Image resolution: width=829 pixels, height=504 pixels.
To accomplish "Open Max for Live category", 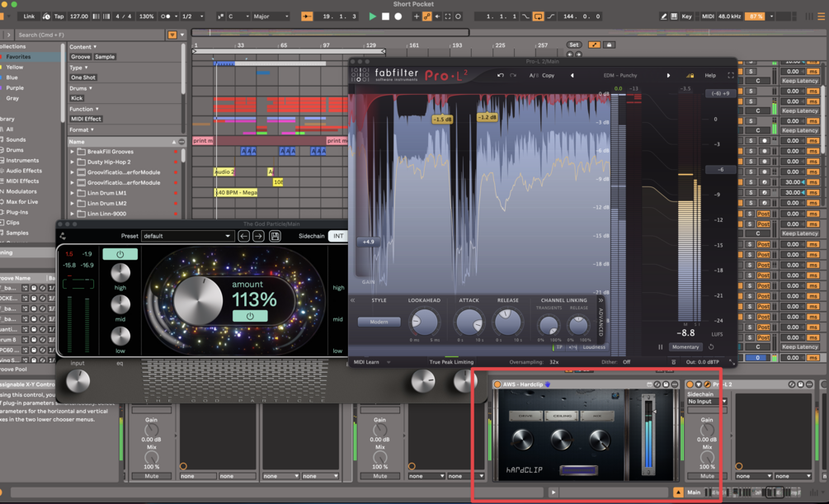I will tap(21, 201).
